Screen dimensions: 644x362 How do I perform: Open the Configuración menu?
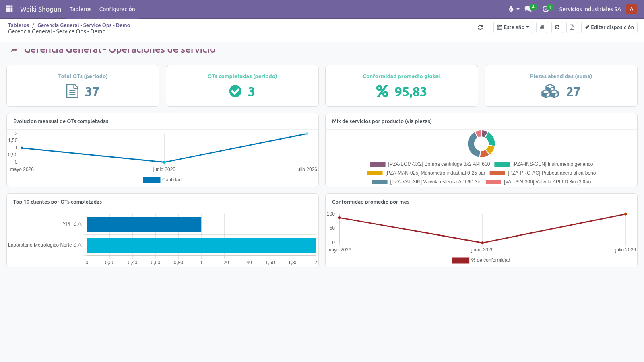[x=117, y=9]
